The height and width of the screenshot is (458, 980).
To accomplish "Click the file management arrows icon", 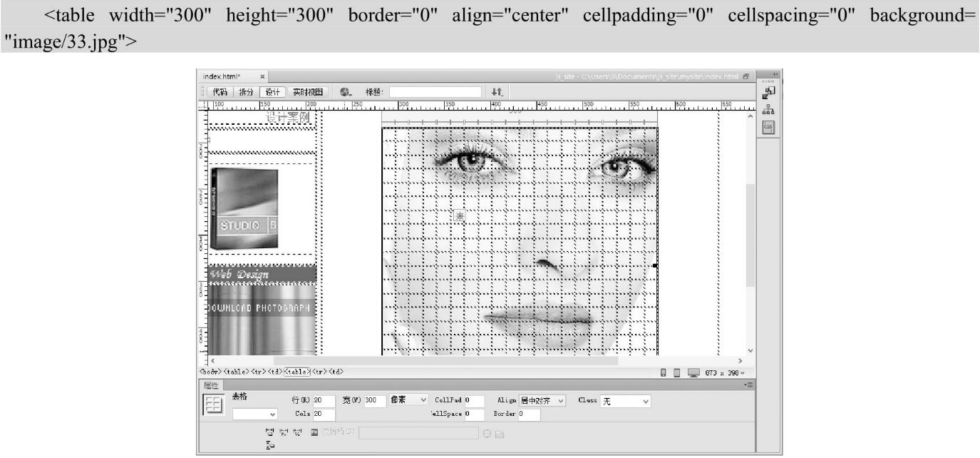I will tap(497, 92).
